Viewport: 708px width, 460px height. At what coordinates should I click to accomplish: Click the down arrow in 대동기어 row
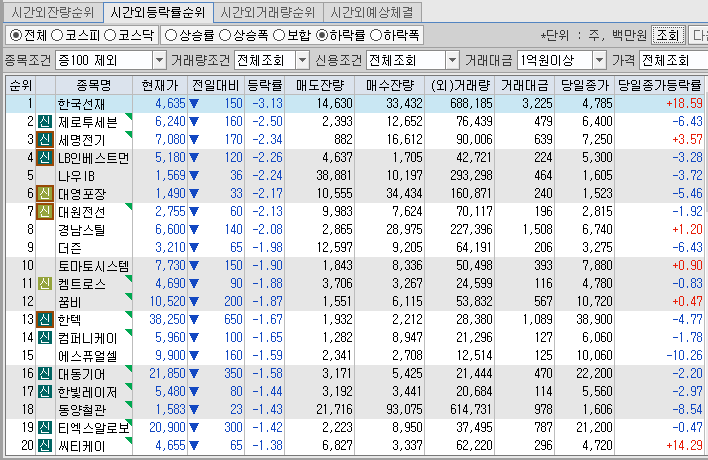pyautogui.click(x=194, y=374)
